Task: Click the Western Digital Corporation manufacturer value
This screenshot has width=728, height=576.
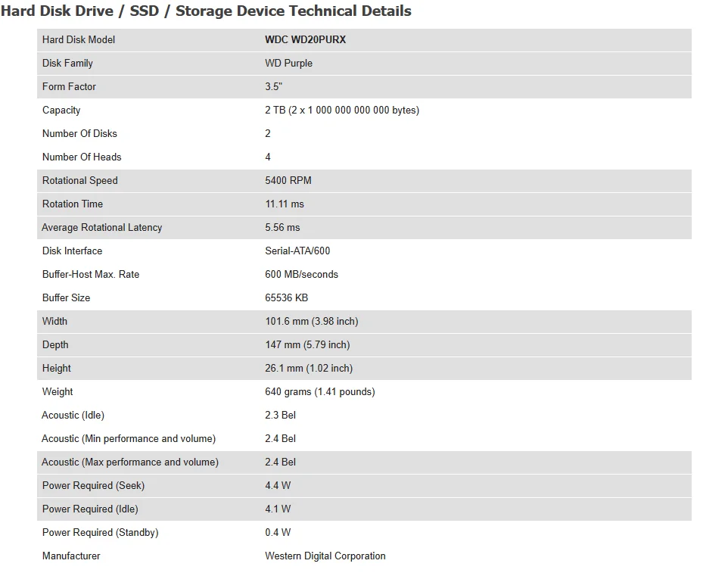Action: click(x=325, y=556)
